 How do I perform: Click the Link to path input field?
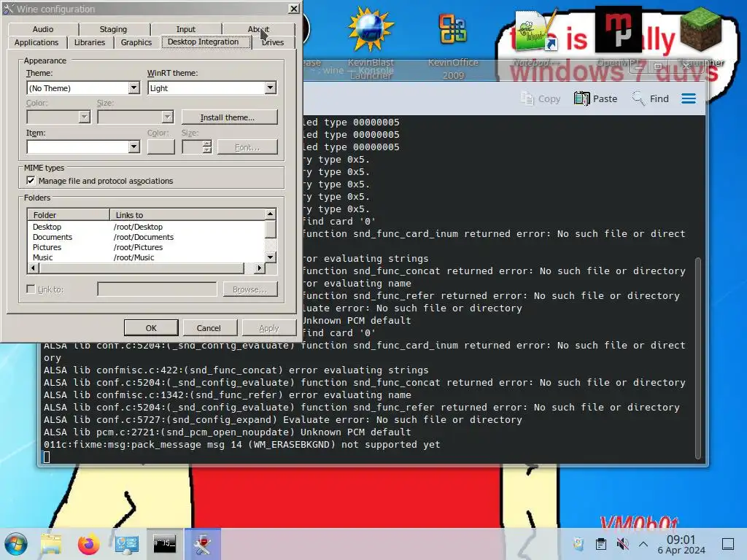[x=158, y=289]
